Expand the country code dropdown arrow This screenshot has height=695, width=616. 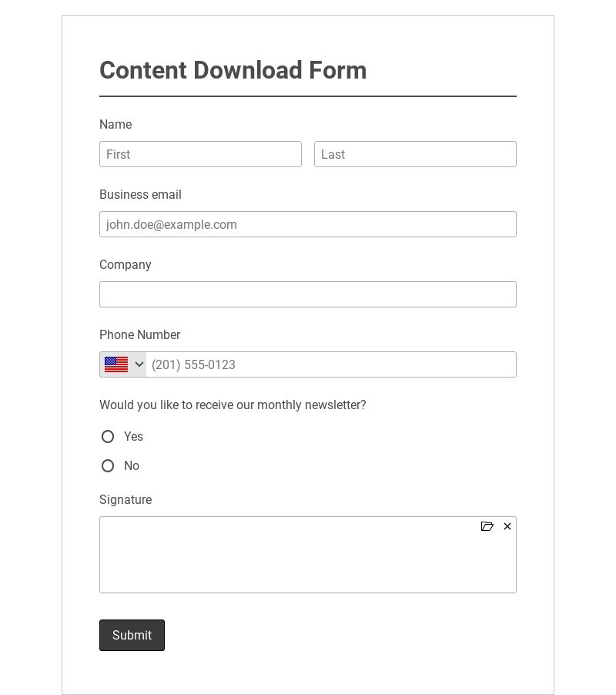[x=139, y=364]
